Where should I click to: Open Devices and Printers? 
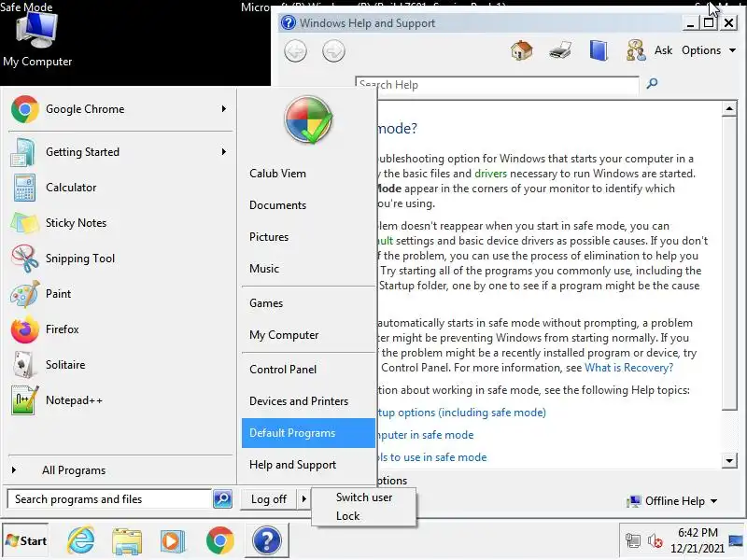(308, 401)
